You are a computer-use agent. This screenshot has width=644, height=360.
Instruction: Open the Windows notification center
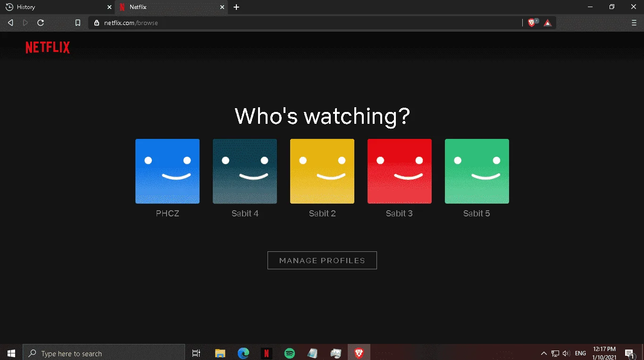(x=629, y=353)
